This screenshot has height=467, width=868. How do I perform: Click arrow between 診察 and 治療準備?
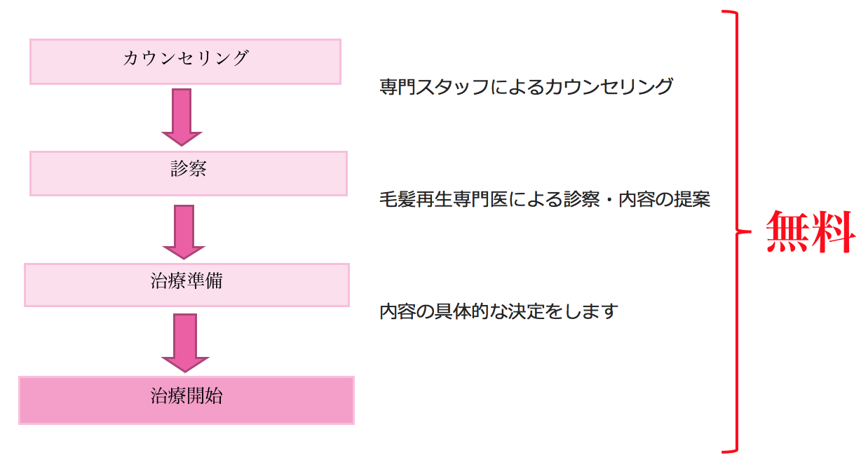point(184,232)
